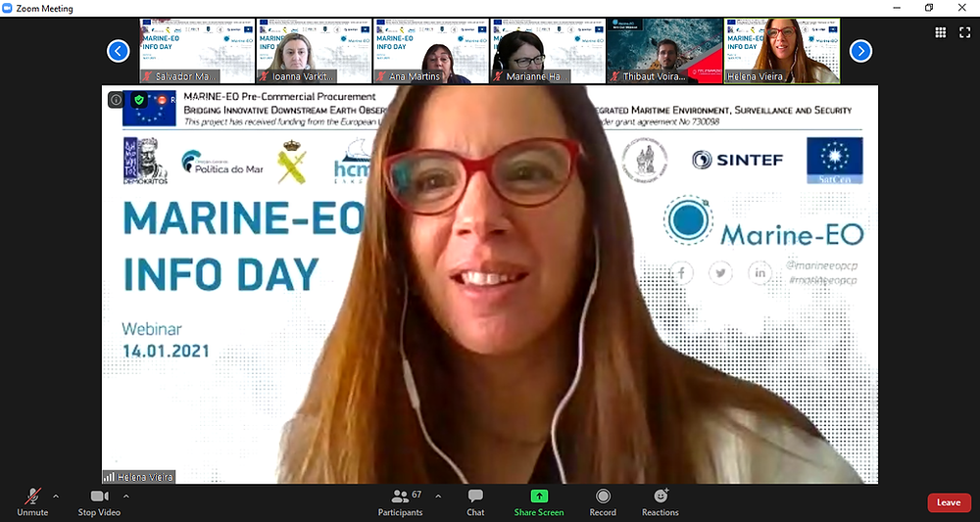The width and height of the screenshot is (980, 522).
Task: Open the Reactions menu
Action: point(660,502)
